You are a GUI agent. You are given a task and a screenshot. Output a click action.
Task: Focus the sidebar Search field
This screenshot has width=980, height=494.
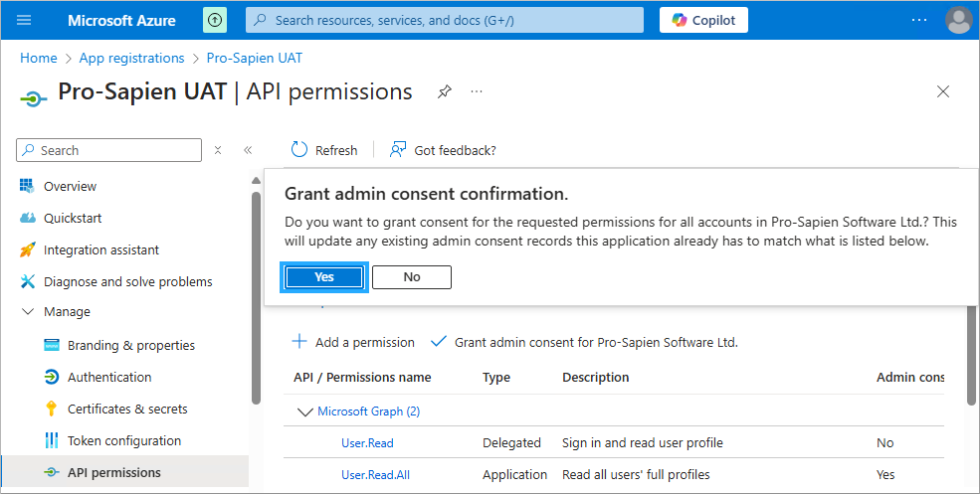pos(108,150)
